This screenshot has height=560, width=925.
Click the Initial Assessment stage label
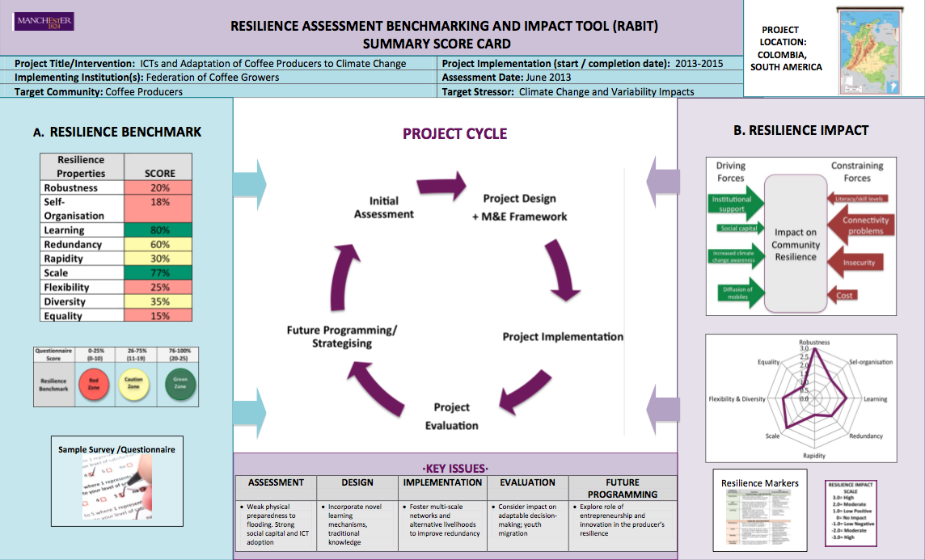383,208
